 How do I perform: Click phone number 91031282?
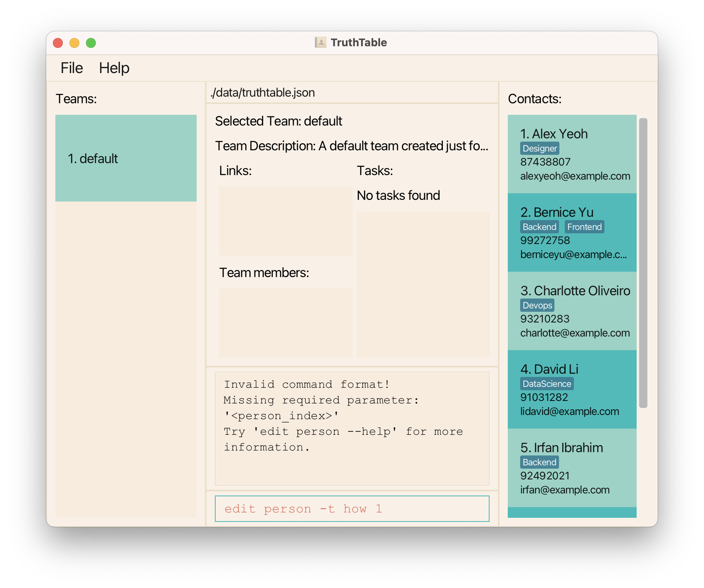(544, 397)
